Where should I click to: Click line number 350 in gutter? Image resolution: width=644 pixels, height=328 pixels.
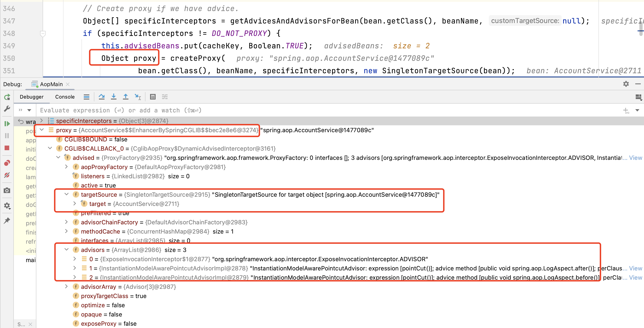coord(9,58)
